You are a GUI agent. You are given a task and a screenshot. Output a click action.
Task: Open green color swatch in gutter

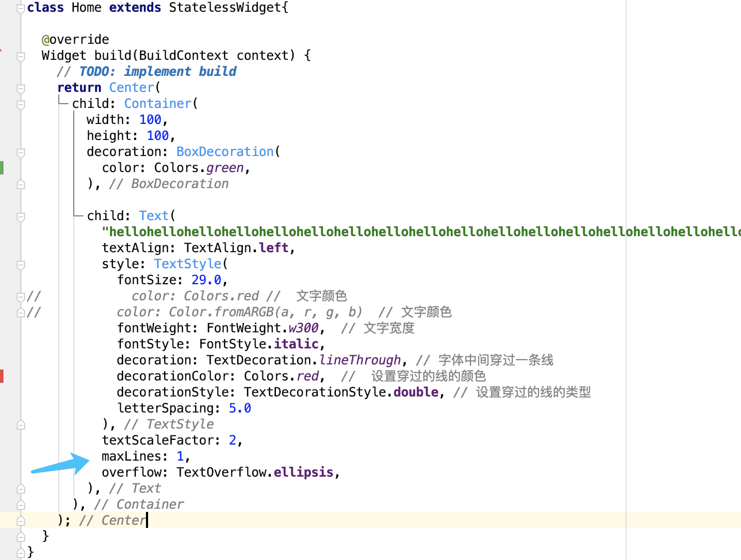pyautogui.click(x=2, y=168)
